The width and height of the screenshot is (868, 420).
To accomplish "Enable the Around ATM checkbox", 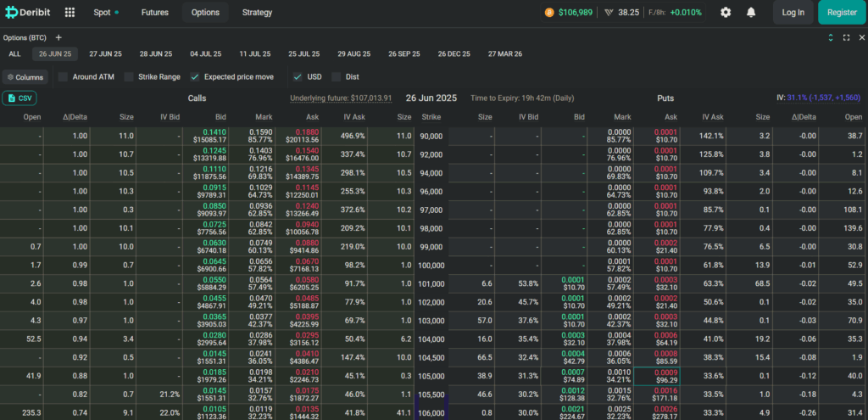I will click(x=63, y=77).
